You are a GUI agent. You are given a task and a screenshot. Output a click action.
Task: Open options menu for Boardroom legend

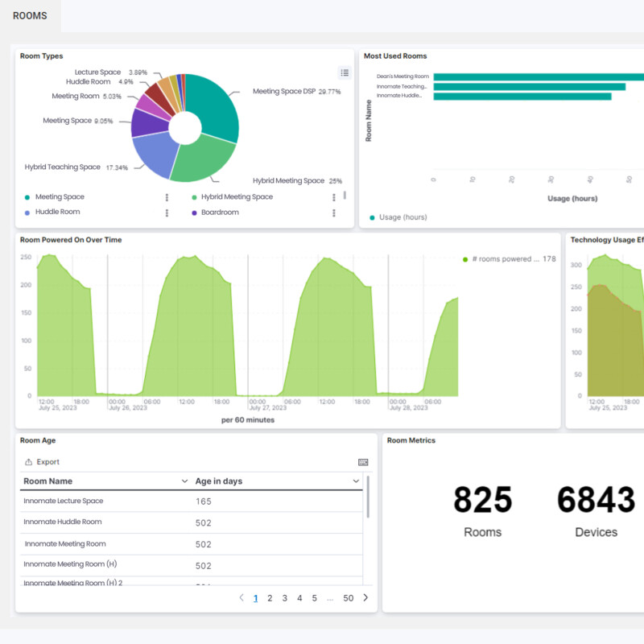334,213
